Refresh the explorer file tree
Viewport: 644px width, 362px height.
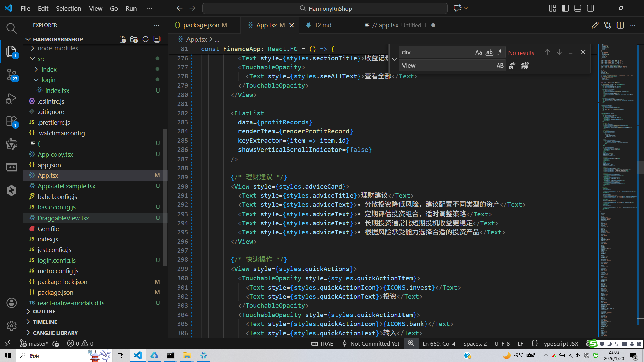coord(145,39)
